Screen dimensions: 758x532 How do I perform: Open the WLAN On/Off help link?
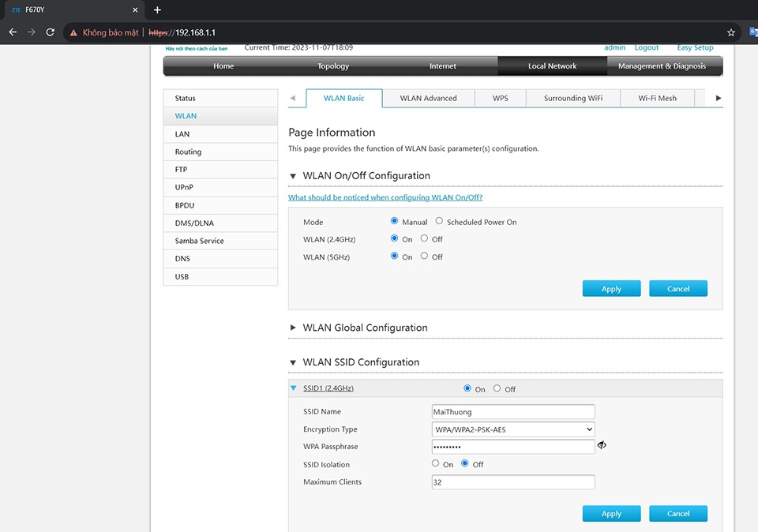point(385,197)
